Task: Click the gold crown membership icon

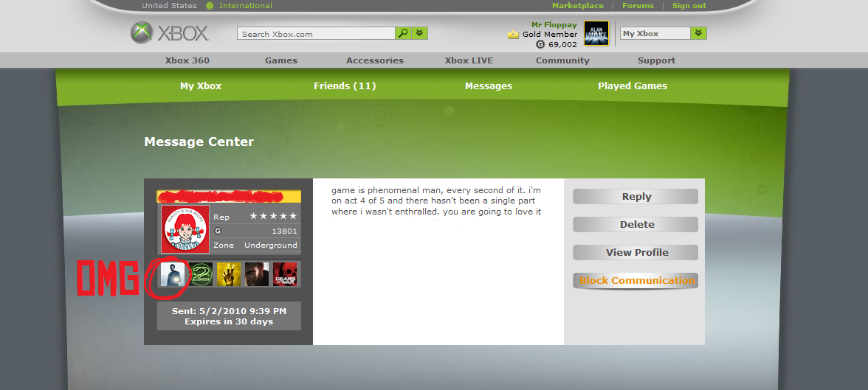Action: click(513, 35)
